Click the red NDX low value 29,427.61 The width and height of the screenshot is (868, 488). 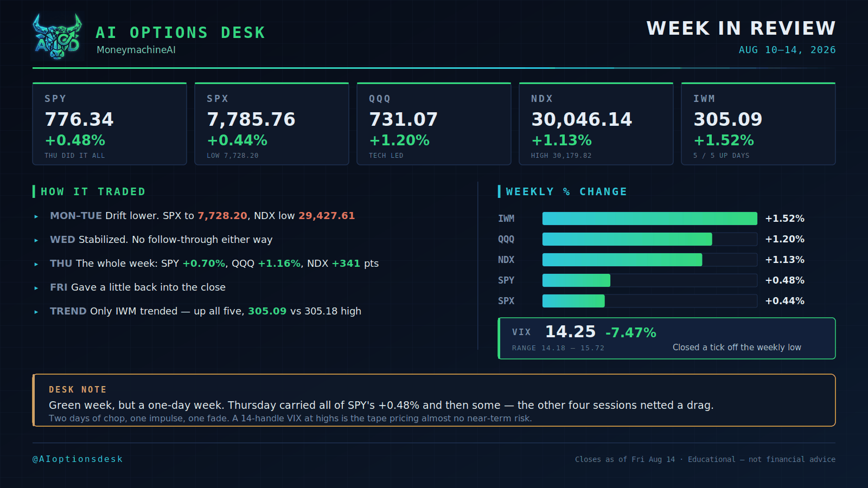327,216
